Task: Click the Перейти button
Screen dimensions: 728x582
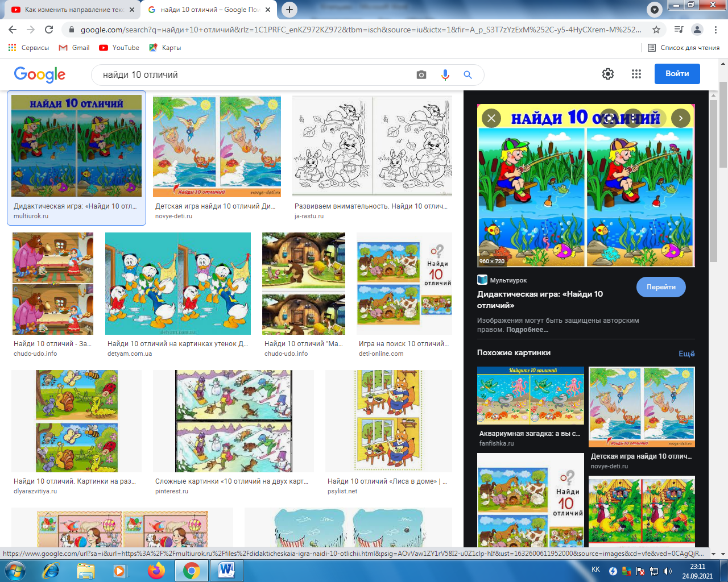Action: point(661,287)
